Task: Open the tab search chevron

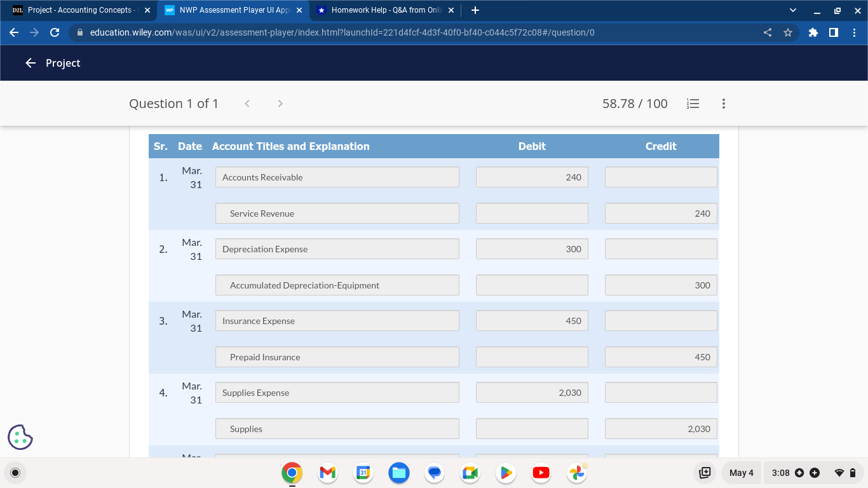Action: tap(792, 10)
